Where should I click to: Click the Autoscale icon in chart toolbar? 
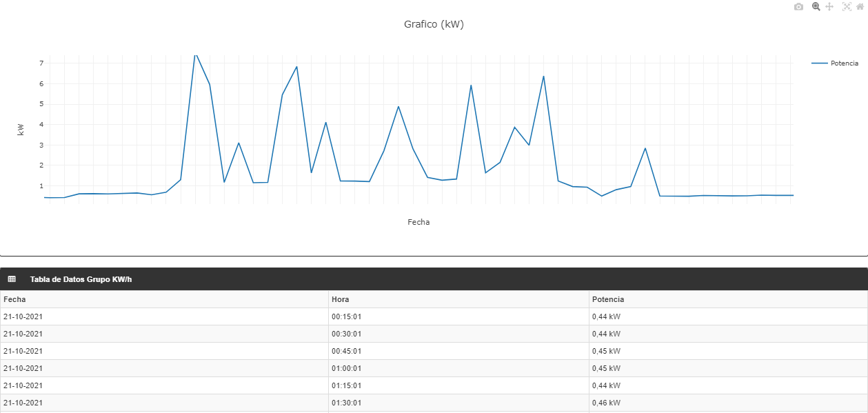click(847, 7)
